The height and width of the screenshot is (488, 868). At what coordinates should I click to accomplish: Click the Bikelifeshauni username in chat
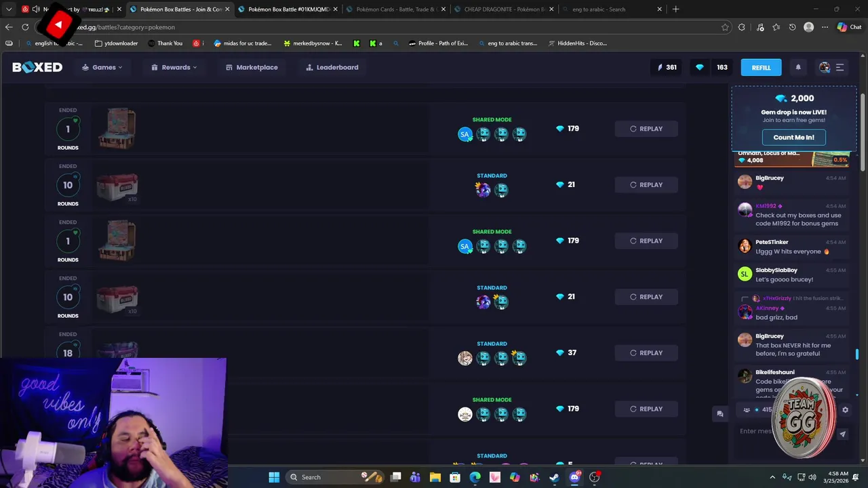(x=775, y=372)
